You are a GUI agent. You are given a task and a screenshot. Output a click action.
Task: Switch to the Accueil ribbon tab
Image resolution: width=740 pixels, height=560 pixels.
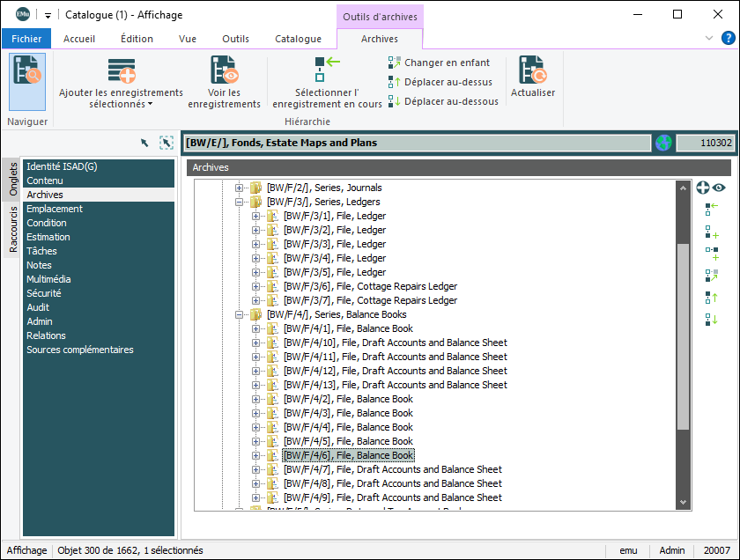[x=79, y=39]
